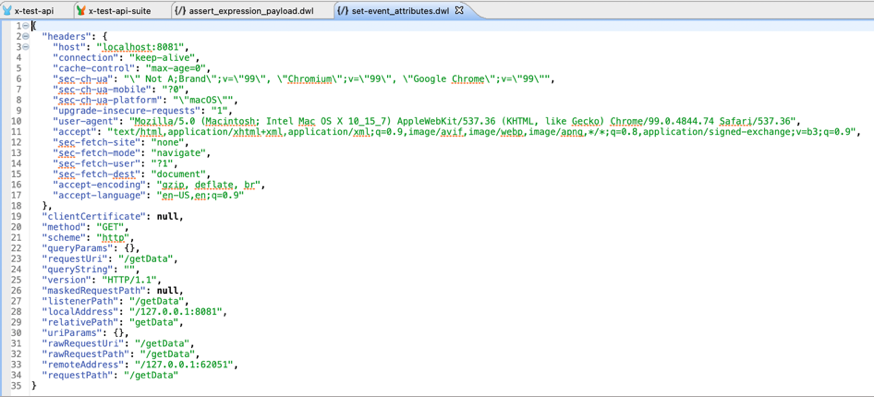Click the "localhost:8081" host value
This screenshot has width=874, height=397.
click(141, 47)
